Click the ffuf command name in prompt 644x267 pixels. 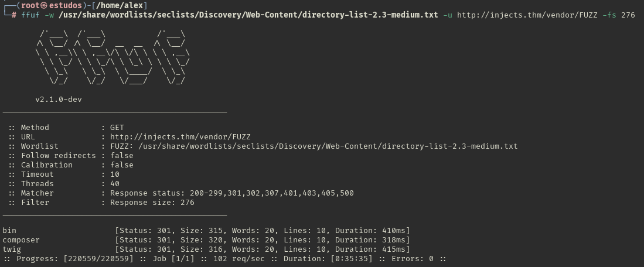tap(30, 15)
